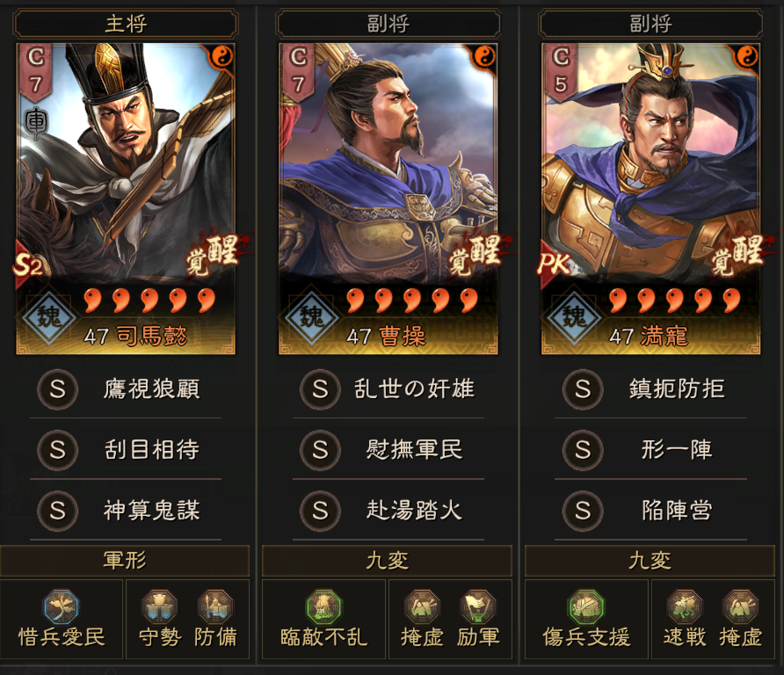Select the 乱世の奸雄 skill entry

point(388,389)
